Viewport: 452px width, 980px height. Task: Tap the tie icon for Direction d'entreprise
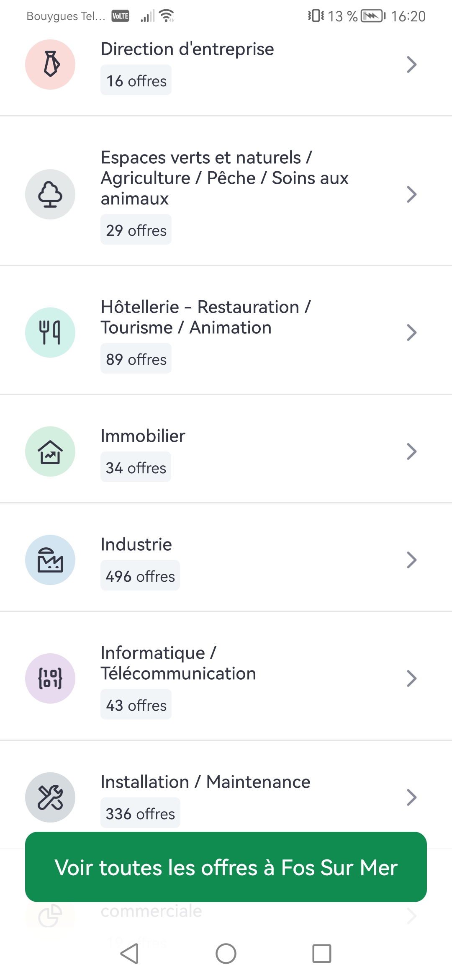point(50,64)
